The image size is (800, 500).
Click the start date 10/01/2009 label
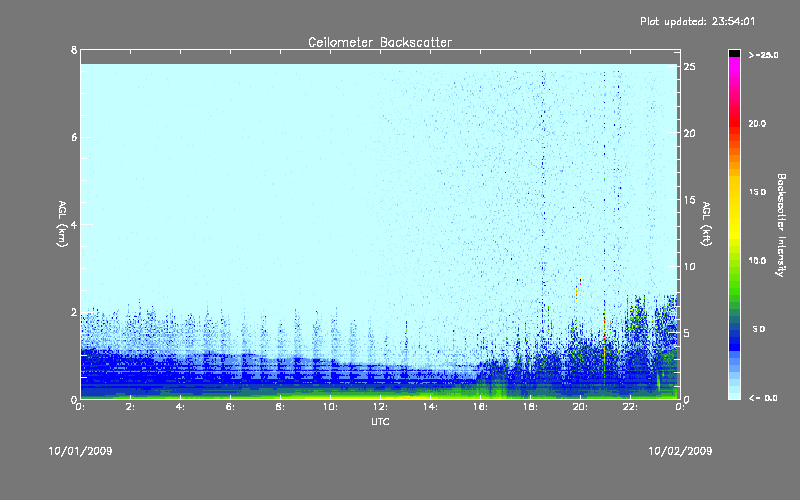(80, 451)
